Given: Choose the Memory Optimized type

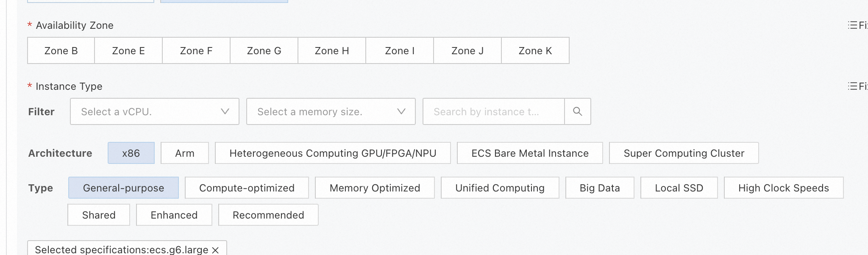Looking at the screenshot, I should [375, 188].
